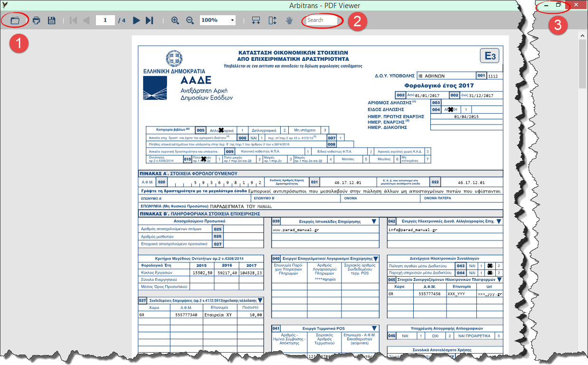The width and height of the screenshot is (588, 365).
Task: Click the xxx_yyy.gr Url cell
Action: tap(490, 294)
